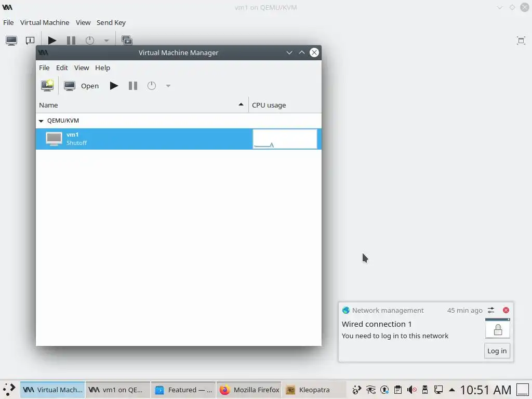Click shutdown power icon in vm1 window

click(90, 41)
